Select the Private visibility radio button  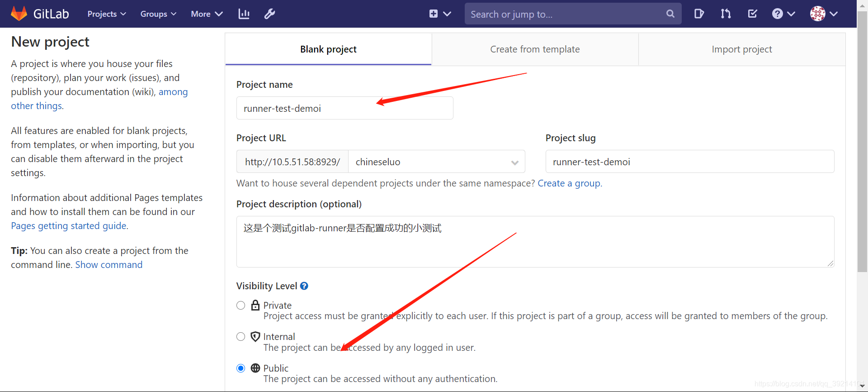[x=241, y=306]
